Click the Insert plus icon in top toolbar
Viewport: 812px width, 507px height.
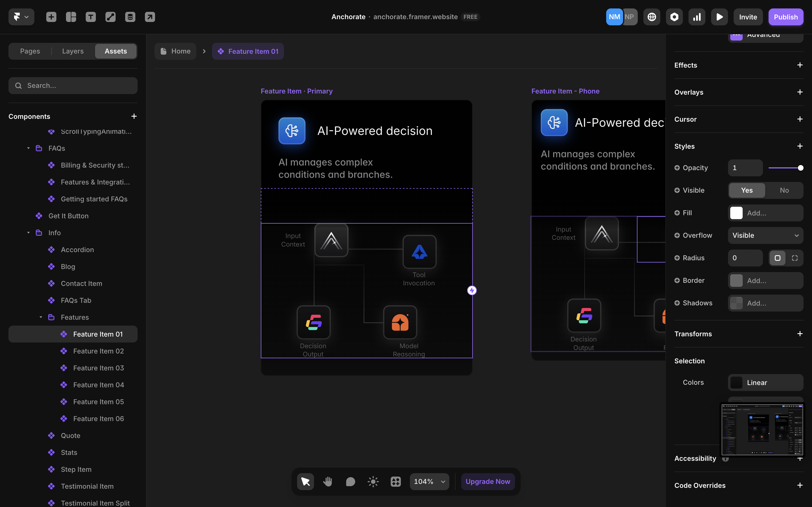tap(51, 17)
